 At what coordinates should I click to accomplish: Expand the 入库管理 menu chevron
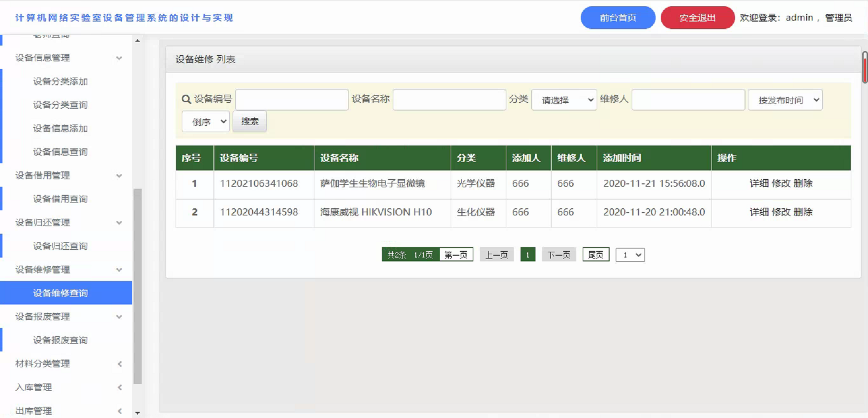point(120,387)
